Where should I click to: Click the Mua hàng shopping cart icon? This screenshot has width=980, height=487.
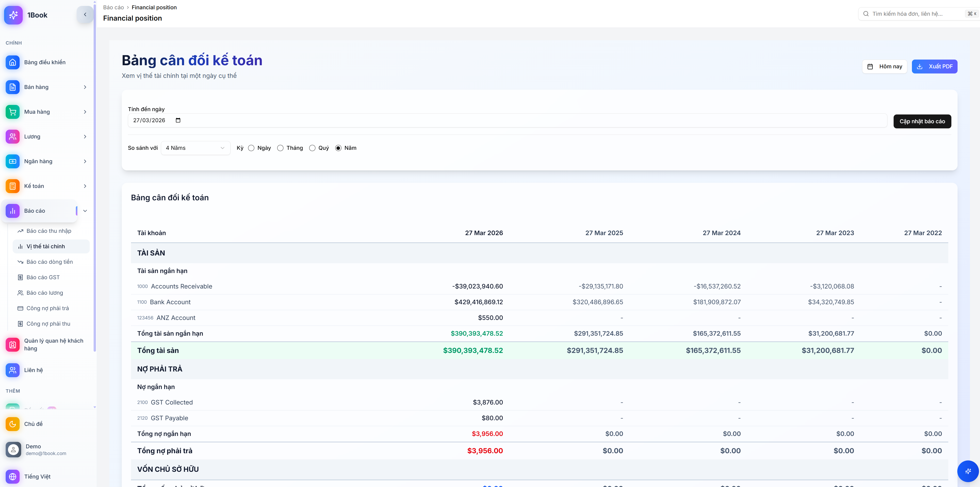tap(13, 112)
